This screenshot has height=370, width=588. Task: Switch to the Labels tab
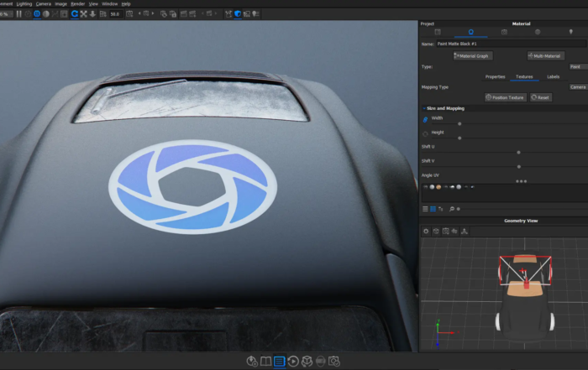553,77
